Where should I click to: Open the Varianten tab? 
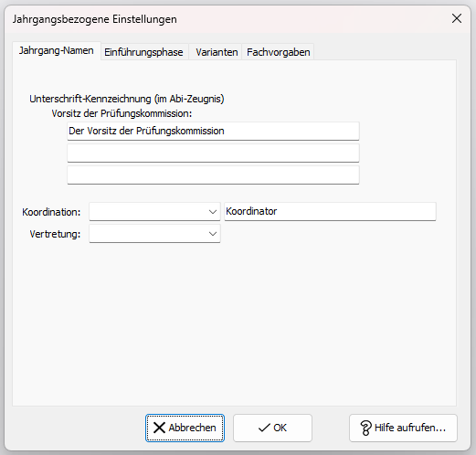pos(217,52)
